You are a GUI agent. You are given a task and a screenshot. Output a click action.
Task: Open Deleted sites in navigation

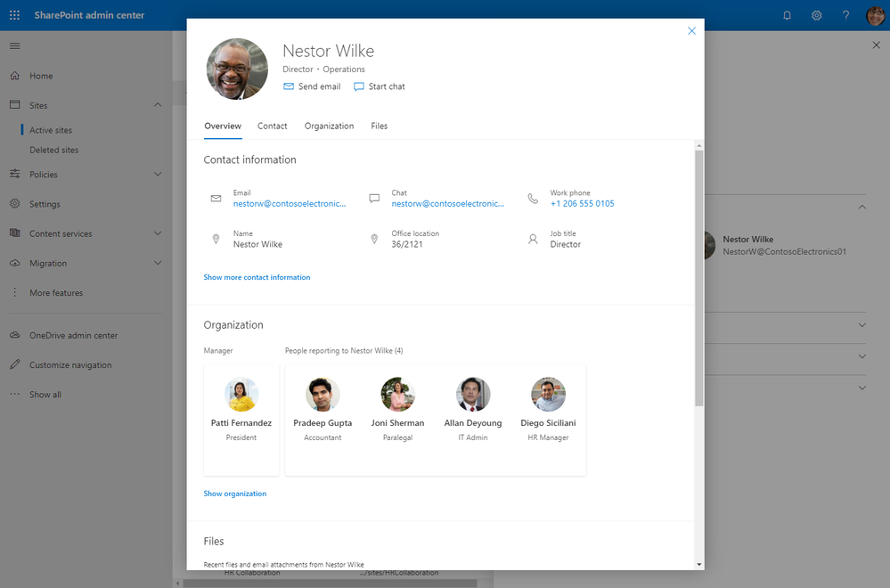tap(54, 150)
